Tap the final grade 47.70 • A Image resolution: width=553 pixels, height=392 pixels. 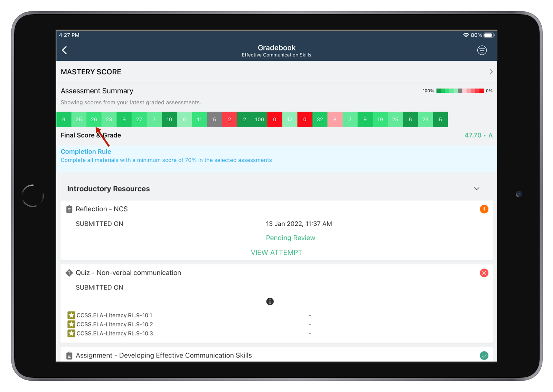pos(478,135)
